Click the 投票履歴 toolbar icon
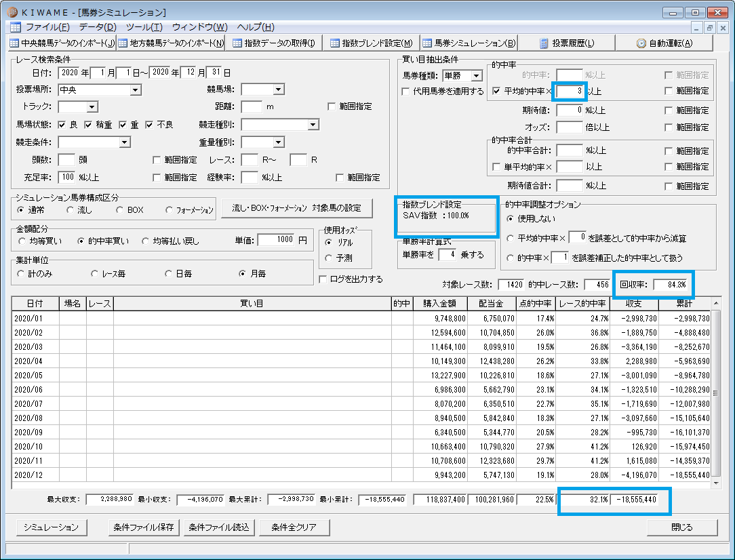 click(x=544, y=43)
